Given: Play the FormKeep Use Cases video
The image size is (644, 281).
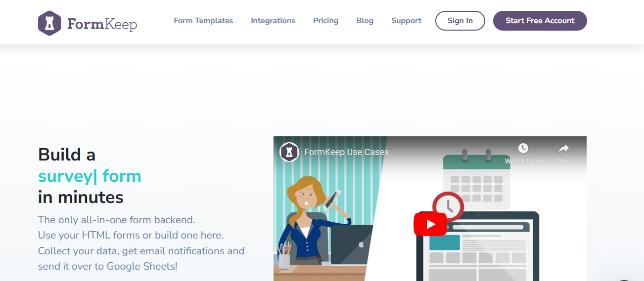Looking at the screenshot, I should (430, 224).
